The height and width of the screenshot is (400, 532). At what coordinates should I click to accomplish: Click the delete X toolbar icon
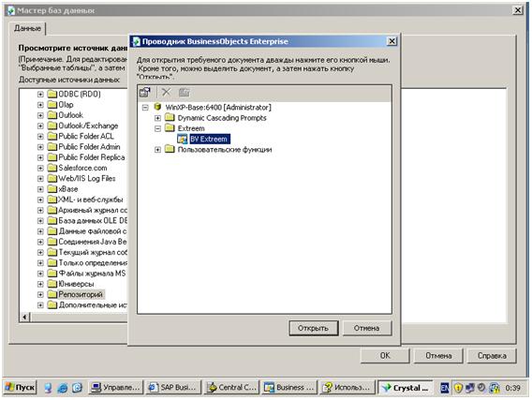point(167,93)
